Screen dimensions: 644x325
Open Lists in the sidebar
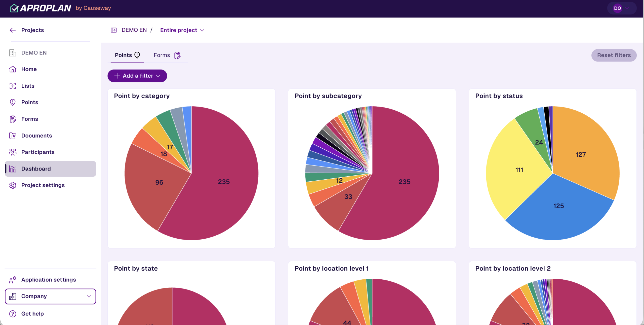50,86
